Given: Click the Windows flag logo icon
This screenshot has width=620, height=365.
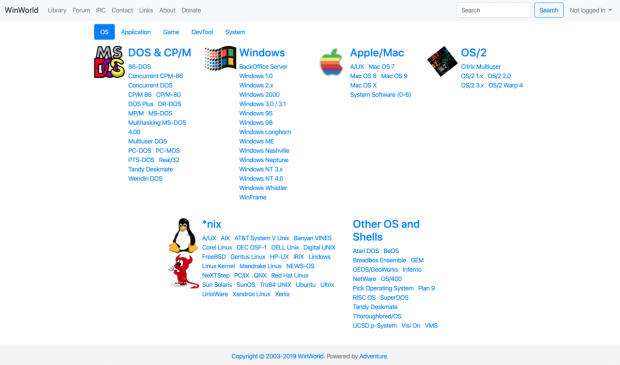Looking at the screenshot, I should coord(220,59).
